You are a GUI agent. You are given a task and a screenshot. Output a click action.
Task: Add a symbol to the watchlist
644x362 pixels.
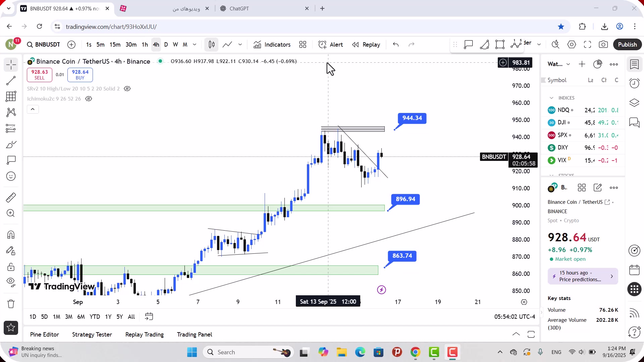[582, 64]
